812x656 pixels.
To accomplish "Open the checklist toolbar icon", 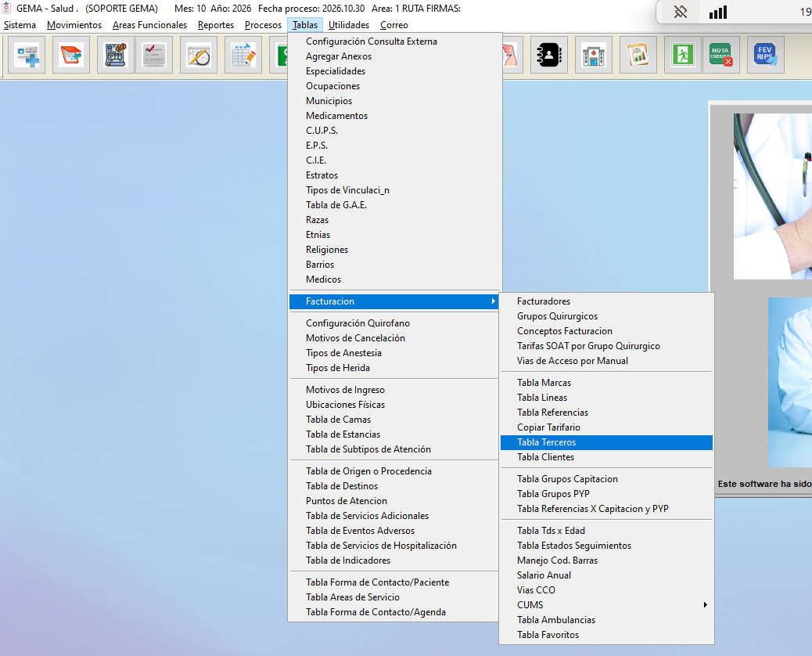I will tap(154, 55).
